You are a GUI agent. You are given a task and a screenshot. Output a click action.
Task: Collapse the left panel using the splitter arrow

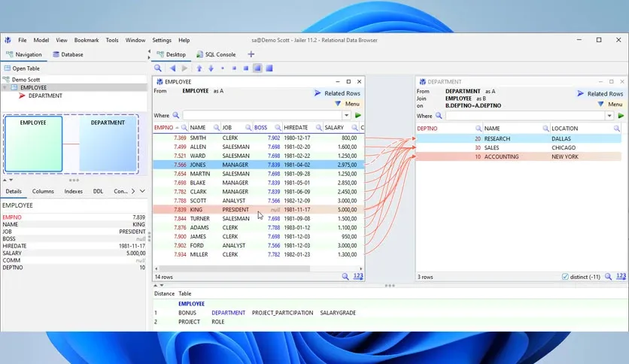(149, 51)
